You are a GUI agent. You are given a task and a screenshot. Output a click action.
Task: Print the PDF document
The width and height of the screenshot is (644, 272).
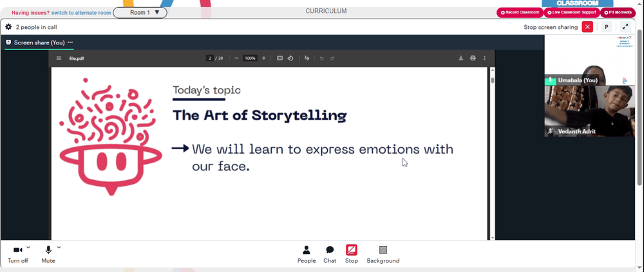(x=473, y=59)
